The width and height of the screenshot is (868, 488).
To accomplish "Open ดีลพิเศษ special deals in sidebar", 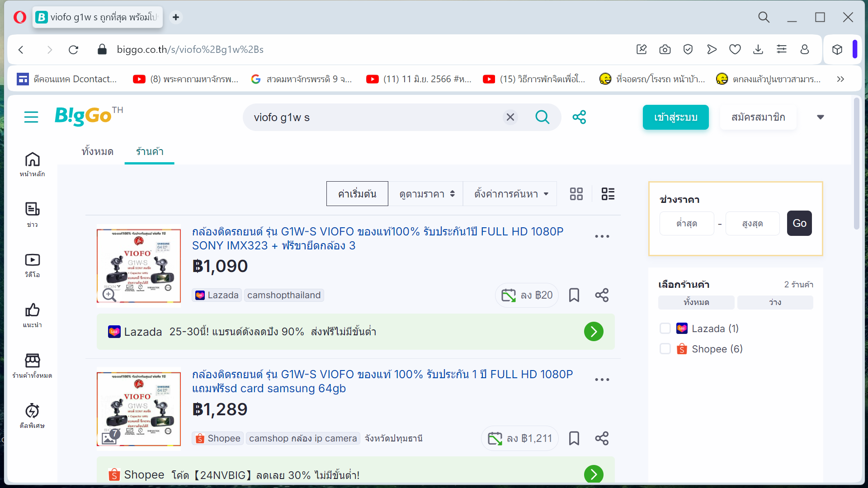I will coord(32,416).
